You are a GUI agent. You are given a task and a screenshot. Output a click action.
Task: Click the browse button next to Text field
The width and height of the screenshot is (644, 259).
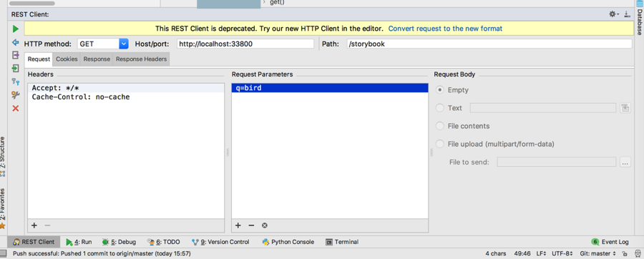(625, 108)
